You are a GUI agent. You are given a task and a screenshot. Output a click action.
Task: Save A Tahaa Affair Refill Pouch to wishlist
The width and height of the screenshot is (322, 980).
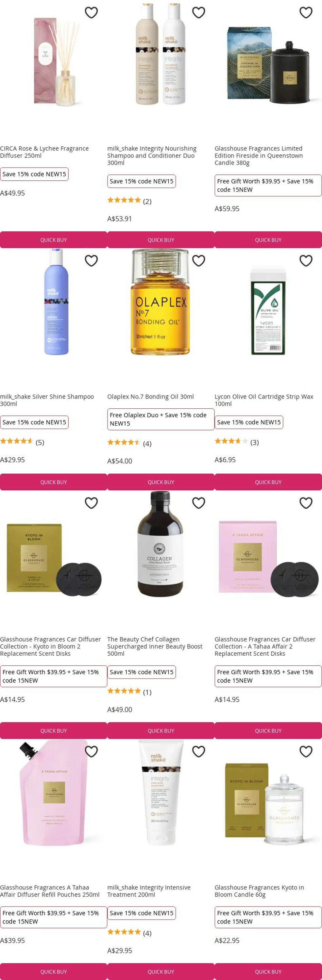tap(91, 751)
